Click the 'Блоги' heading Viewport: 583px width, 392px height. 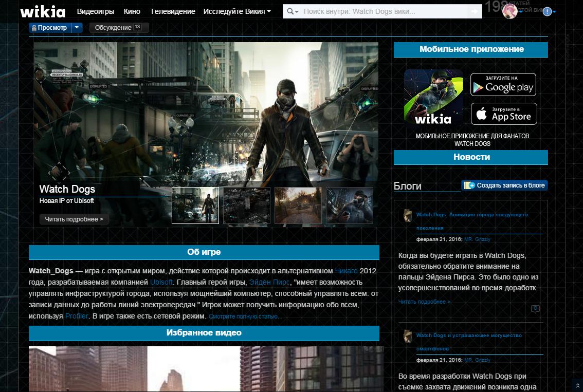tap(408, 186)
